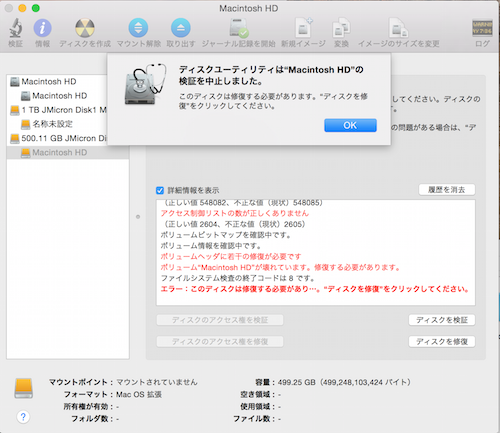
Task: Click the sidebar splitter dot handle
Action: coord(138,217)
